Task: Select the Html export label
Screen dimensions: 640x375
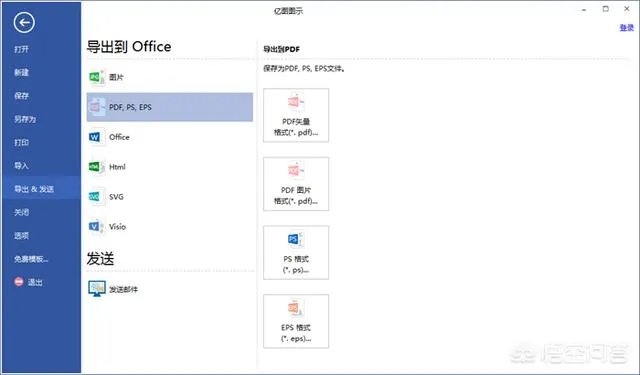Action: point(117,167)
